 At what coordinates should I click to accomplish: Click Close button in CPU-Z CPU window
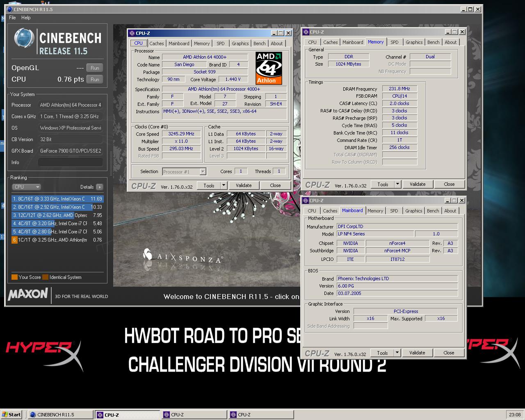(275, 185)
